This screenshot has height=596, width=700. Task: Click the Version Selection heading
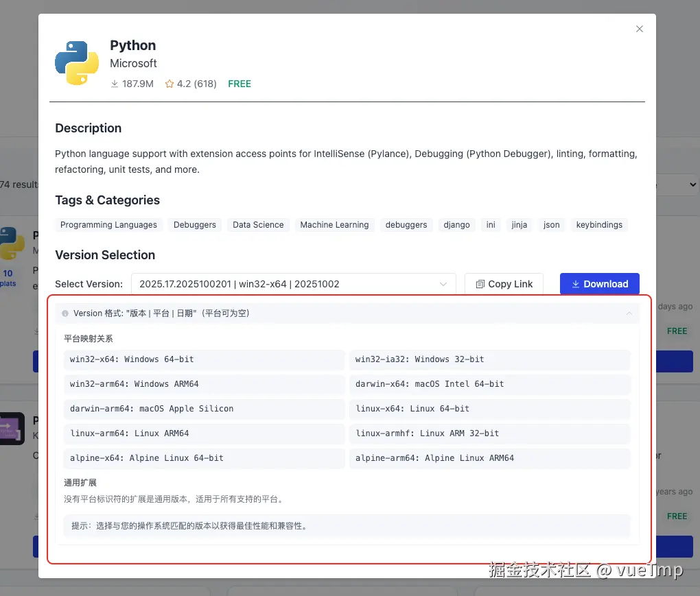tap(105, 255)
